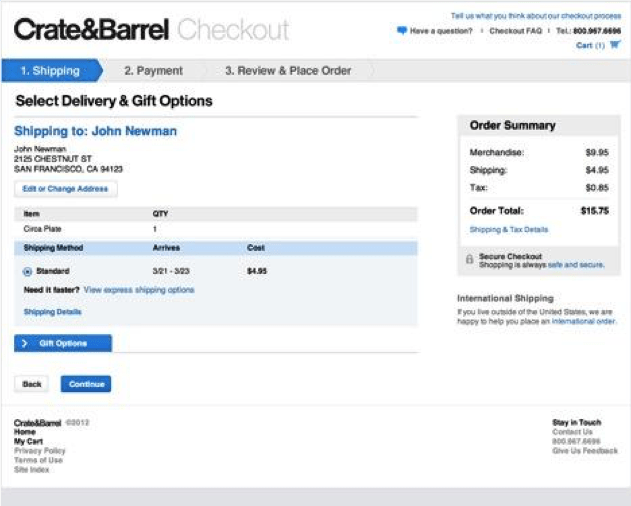Open the Shipping Details link
Screen dimensions: 631x506
tap(53, 312)
